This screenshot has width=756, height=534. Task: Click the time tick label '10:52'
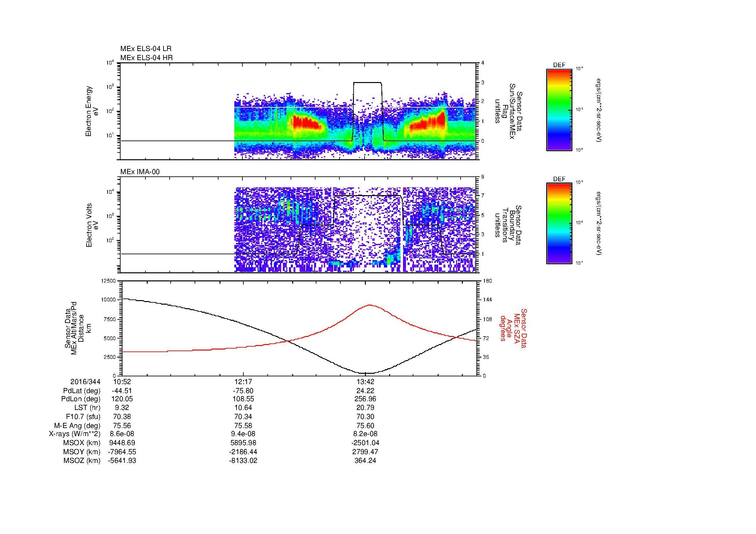pyautogui.click(x=122, y=382)
